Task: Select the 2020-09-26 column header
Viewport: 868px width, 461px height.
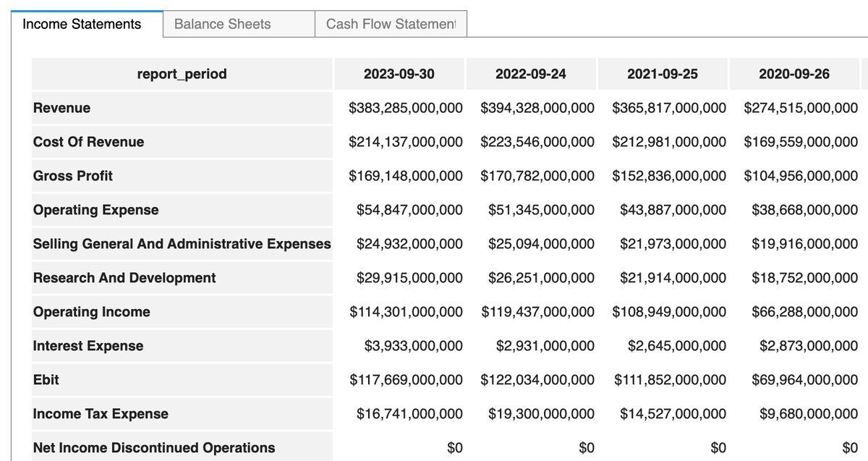Action: [x=794, y=74]
